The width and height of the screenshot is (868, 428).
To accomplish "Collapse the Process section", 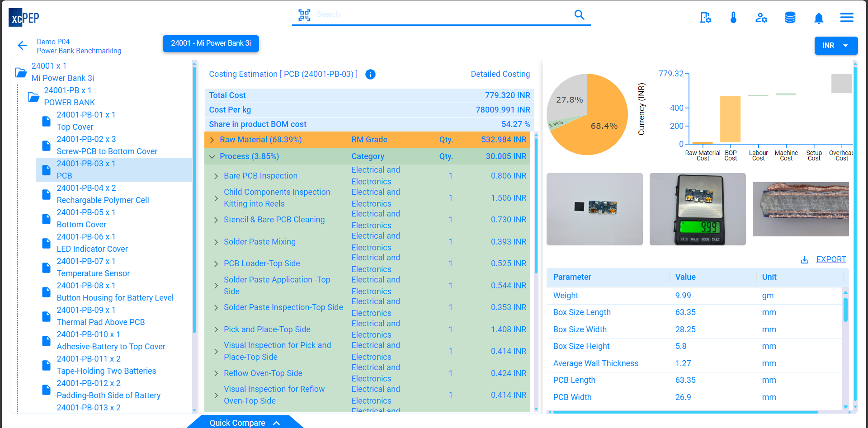I will pos(212,157).
